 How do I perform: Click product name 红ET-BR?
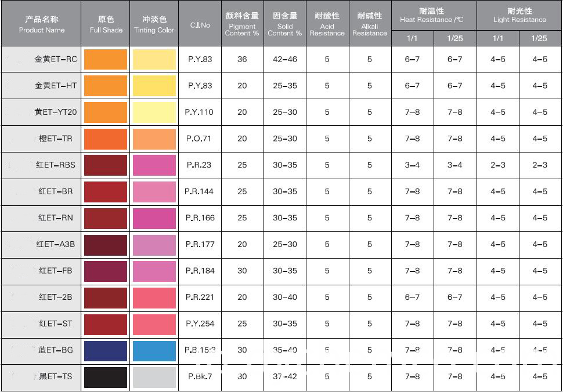pyautogui.click(x=56, y=191)
